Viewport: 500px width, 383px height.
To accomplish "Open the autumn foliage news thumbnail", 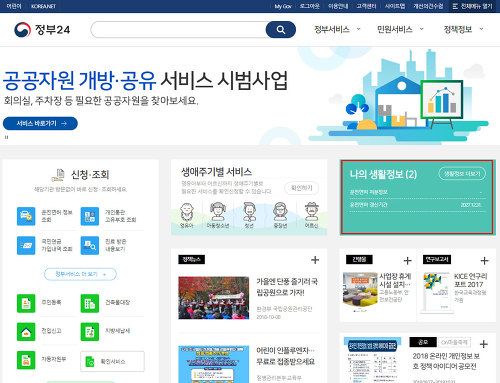I will tap(214, 298).
